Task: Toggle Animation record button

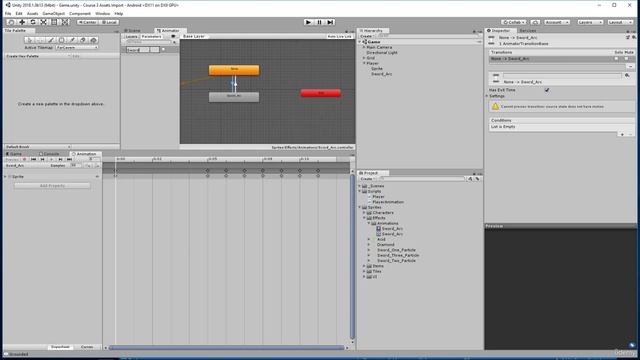Action: pos(24,160)
